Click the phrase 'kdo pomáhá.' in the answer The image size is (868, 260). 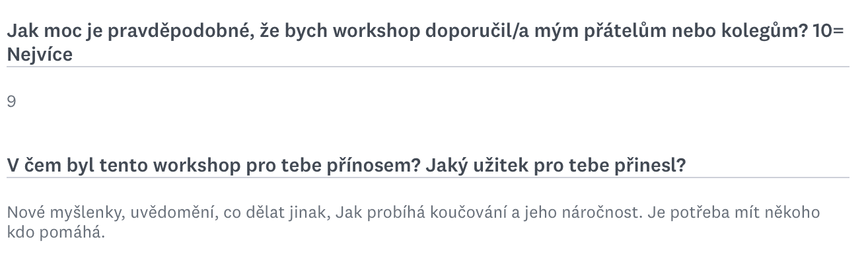pyautogui.click(x=55, y=234)
